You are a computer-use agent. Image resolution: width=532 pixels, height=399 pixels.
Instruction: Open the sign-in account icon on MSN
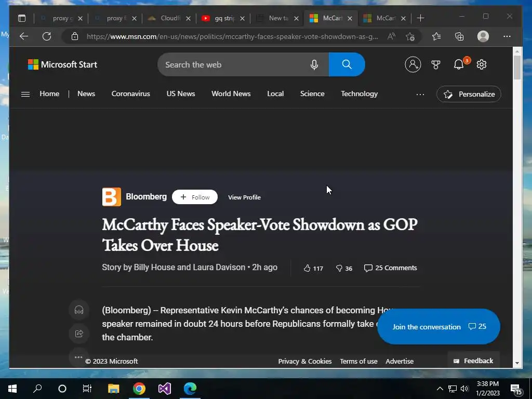point(413,64)
